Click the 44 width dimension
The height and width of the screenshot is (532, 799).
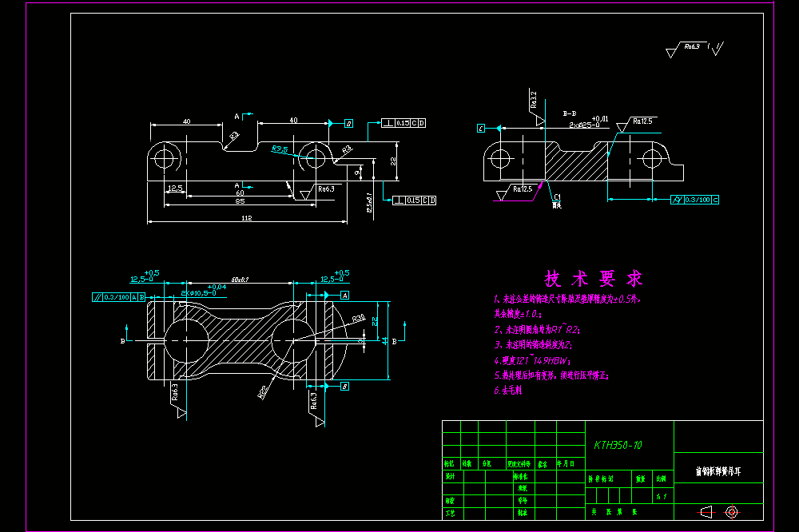click(x=385, y=340)
